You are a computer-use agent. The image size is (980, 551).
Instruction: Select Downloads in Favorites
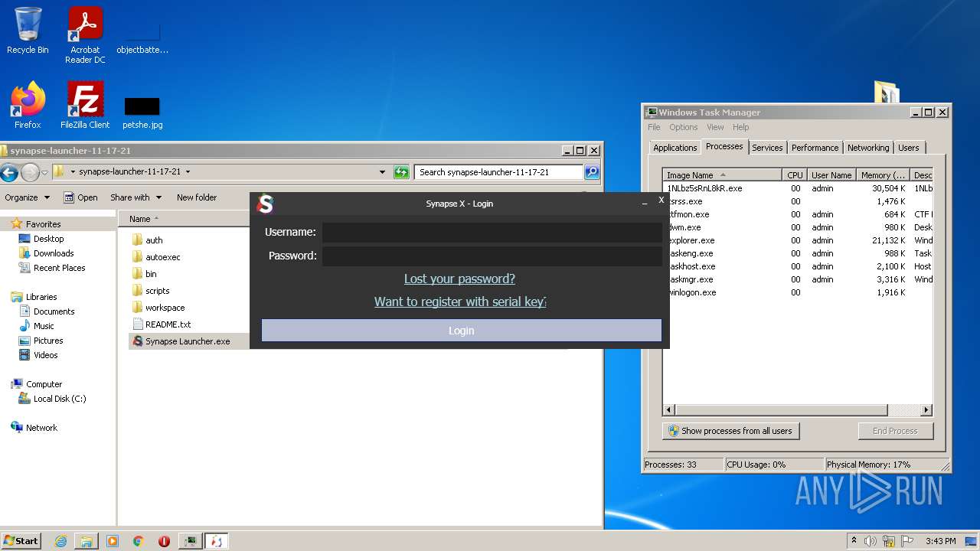(x=54, y=253)
